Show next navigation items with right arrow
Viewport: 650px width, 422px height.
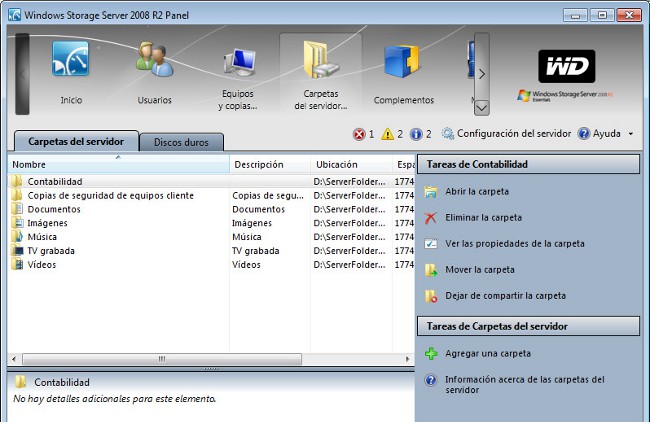point(482,74)
